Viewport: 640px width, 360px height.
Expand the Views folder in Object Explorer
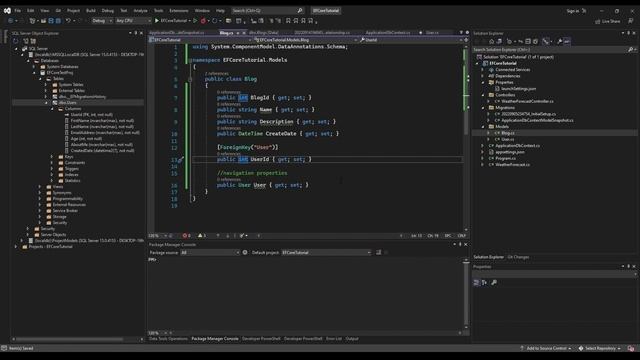(40, 187)
